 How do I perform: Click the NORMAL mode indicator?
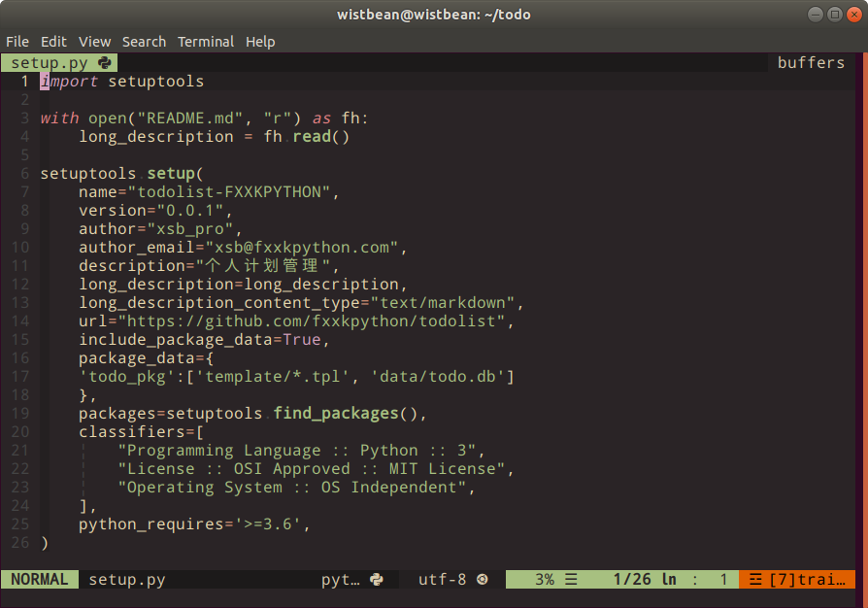(39, 579)
